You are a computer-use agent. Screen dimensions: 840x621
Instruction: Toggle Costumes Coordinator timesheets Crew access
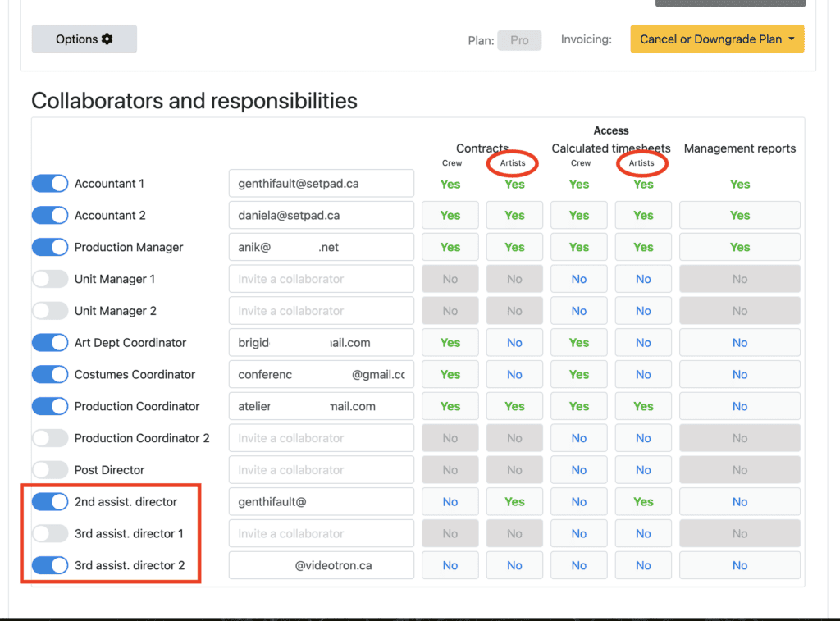[x=579, y=374]
